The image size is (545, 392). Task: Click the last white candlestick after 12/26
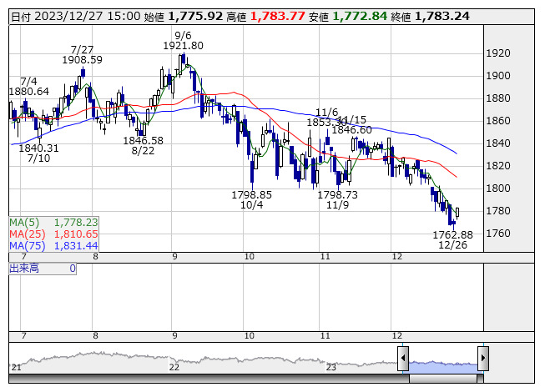pyautogui.click(x=457, y=212)
